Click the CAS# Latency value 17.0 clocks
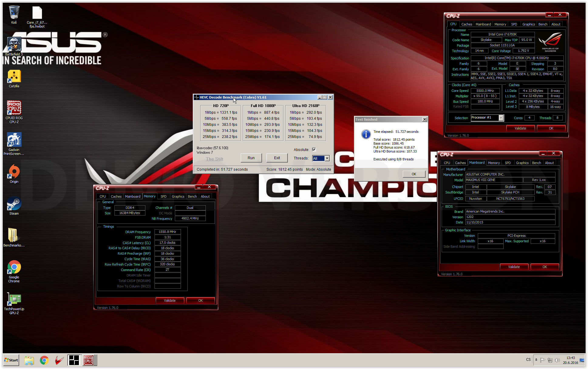Viewport: 588px width, 369px height. (168, 243)
